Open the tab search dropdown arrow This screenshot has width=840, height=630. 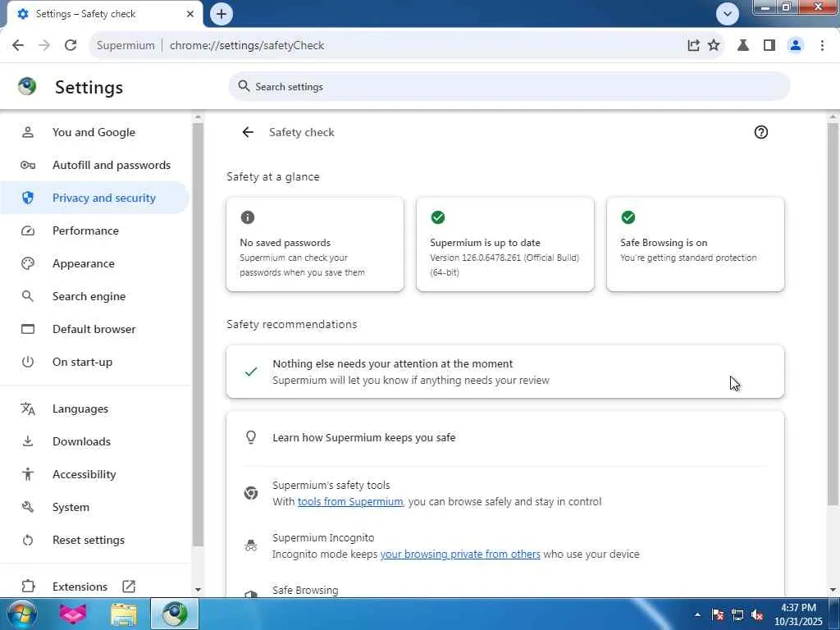pos(727,14)
